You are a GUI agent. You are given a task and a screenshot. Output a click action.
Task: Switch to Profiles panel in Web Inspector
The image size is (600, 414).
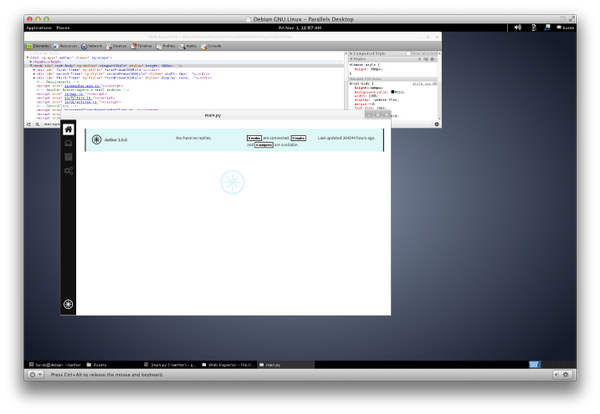[x=166, y=46]
